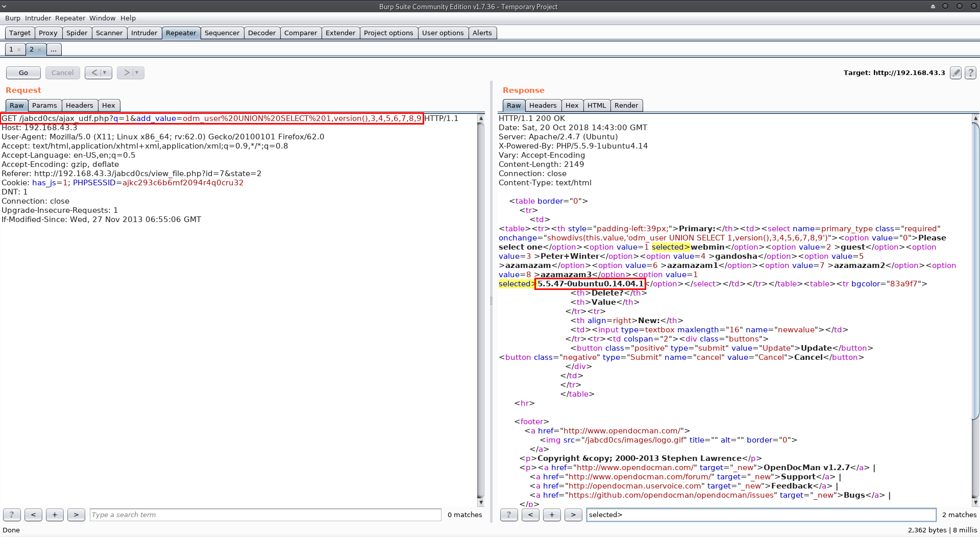Click the request pane vertical scrollbar

[x=481, y=310]
